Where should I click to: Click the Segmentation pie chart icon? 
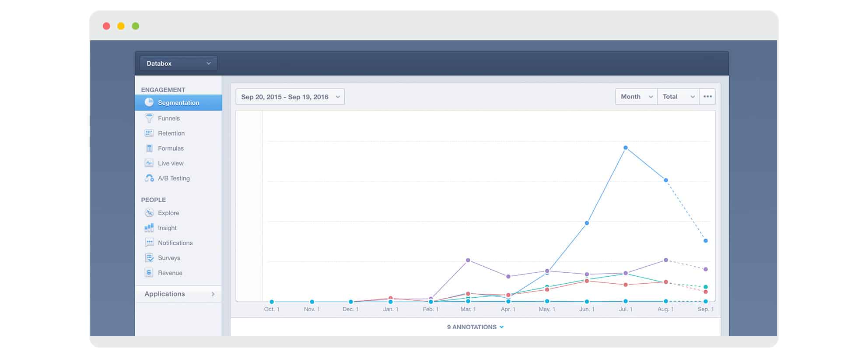point(149,102)
